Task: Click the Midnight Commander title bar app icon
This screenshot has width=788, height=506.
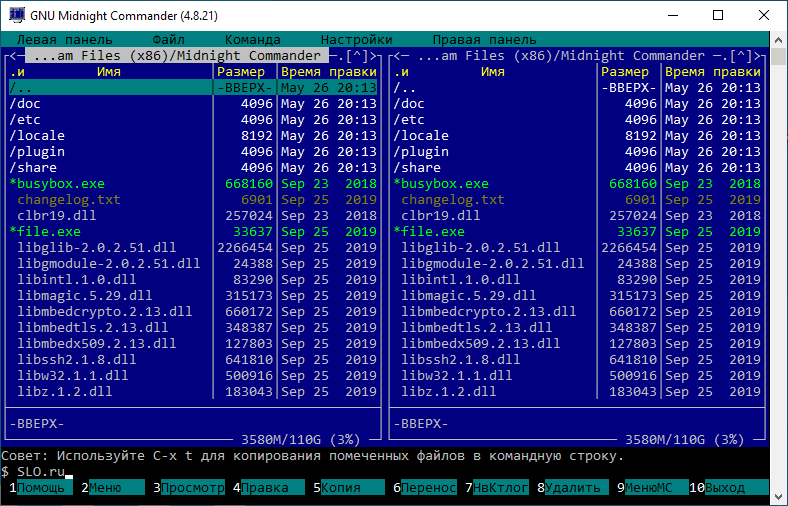Action: pyautogui.click(x=17, y=15)
